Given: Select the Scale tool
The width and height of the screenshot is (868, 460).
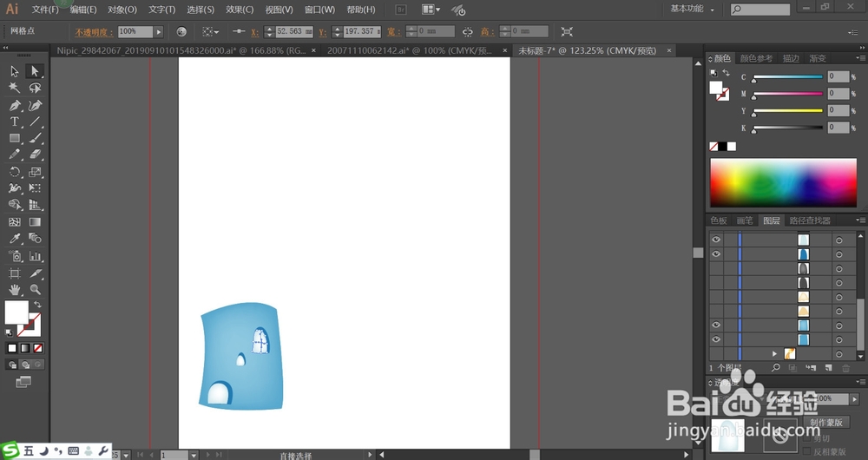Looking at the screenshot, I should 35,172.
